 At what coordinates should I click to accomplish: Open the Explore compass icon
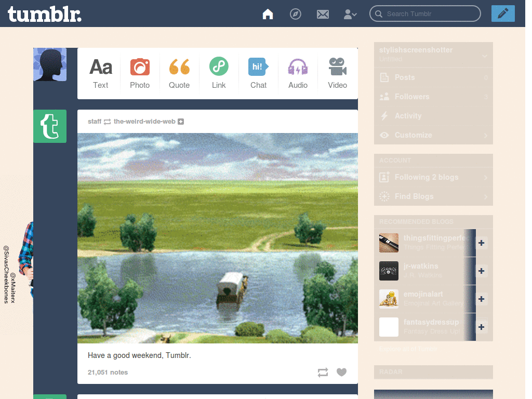(x=296, y=14)
